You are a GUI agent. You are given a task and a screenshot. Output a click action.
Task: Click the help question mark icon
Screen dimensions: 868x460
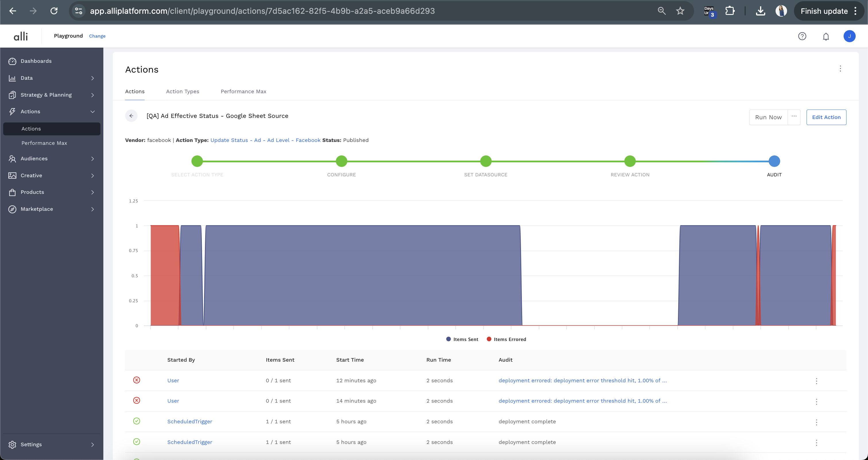(802, 36)
